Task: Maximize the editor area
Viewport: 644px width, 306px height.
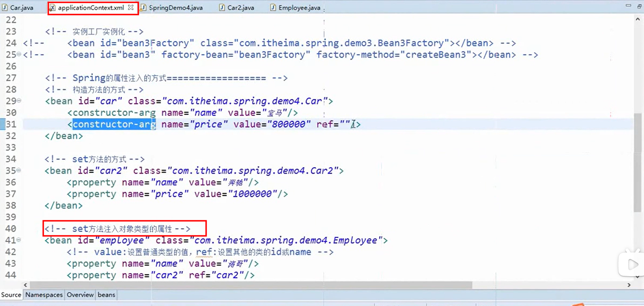Action: [639, 6]
